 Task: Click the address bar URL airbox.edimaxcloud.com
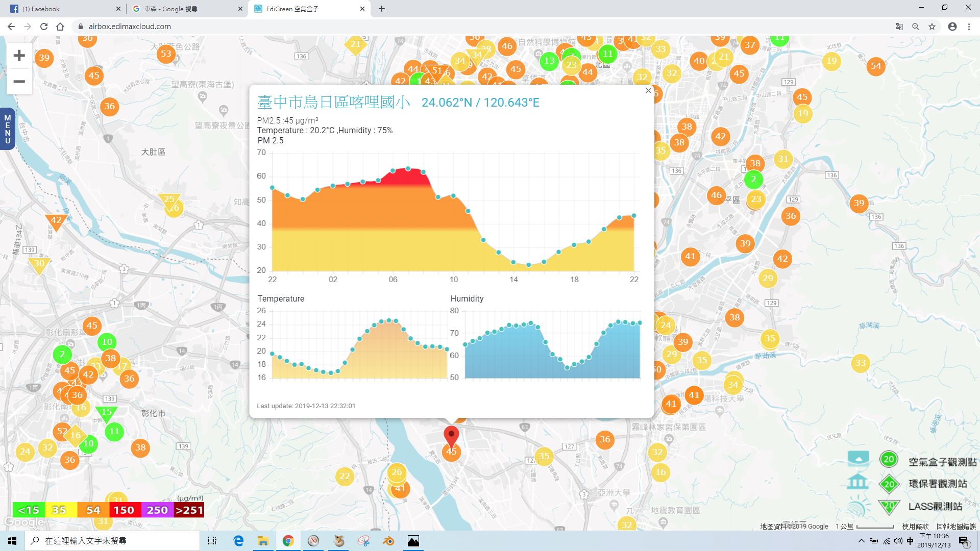[x=130, y=27]
